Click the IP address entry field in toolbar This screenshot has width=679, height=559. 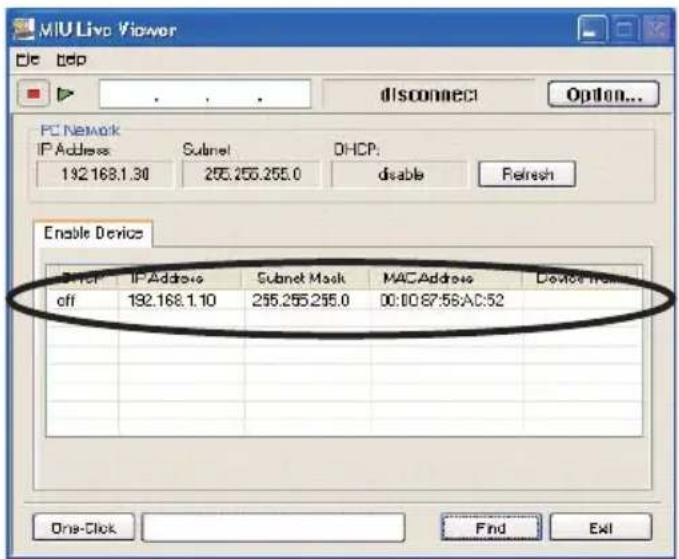[x=205, y=94]
